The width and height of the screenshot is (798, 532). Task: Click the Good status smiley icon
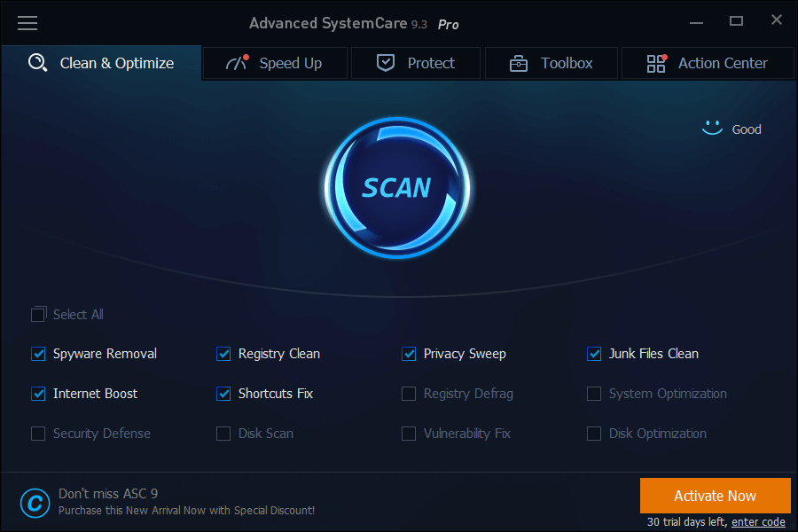point(712,128)
